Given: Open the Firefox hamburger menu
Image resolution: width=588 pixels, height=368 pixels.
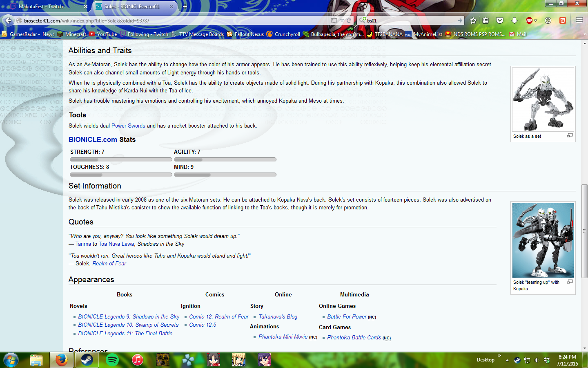Looking at the screenshot, I should click(x=579, y=20).
